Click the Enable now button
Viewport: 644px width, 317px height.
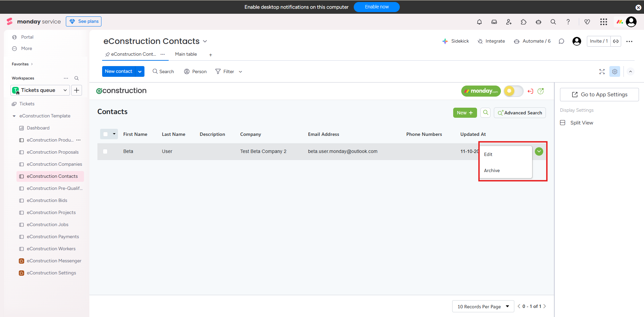[376, 7]
